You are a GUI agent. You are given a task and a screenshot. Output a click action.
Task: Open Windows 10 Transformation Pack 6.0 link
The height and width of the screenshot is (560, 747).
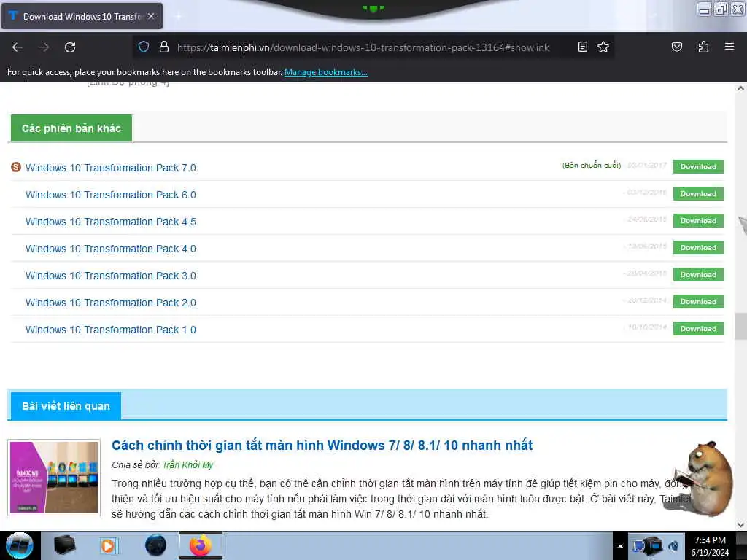(111, 195)
